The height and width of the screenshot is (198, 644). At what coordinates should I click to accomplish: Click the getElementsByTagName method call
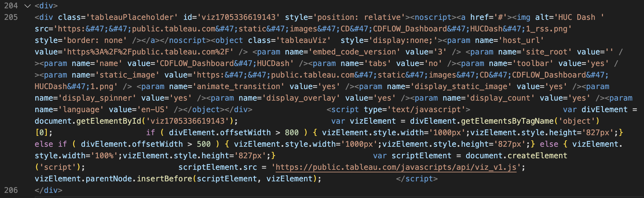(507, 121)
